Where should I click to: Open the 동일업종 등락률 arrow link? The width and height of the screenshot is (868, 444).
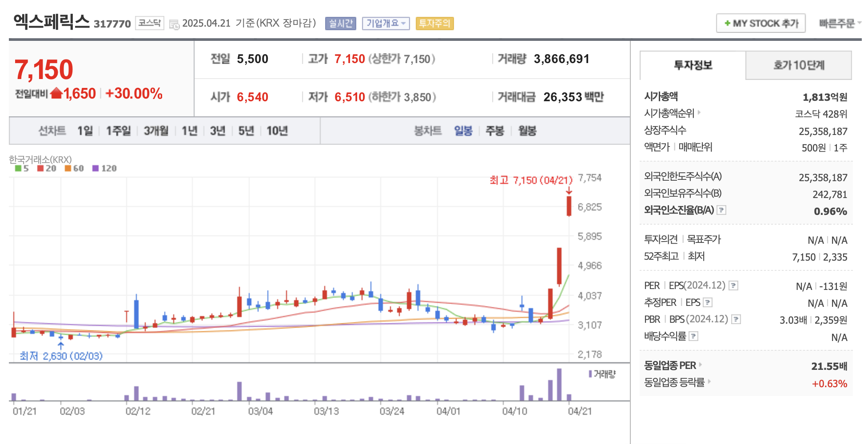coord(709,381)
